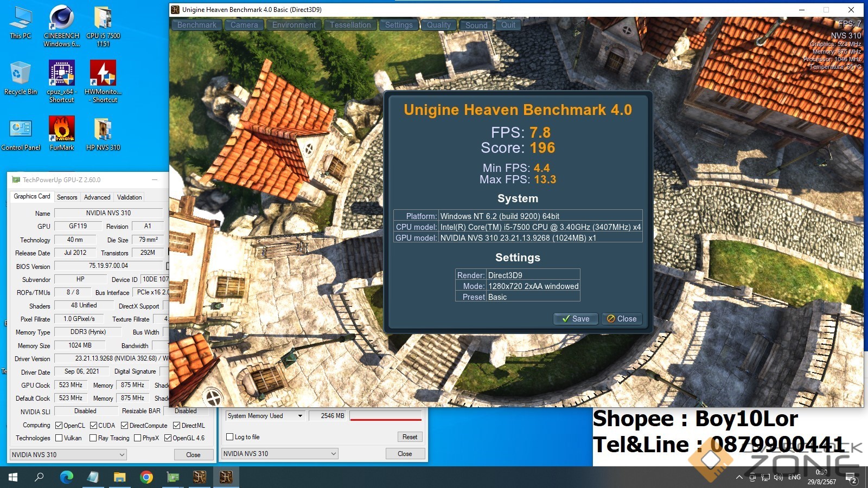
Task: Open the Settings menu in Heaven
Action: coord(399,25)
